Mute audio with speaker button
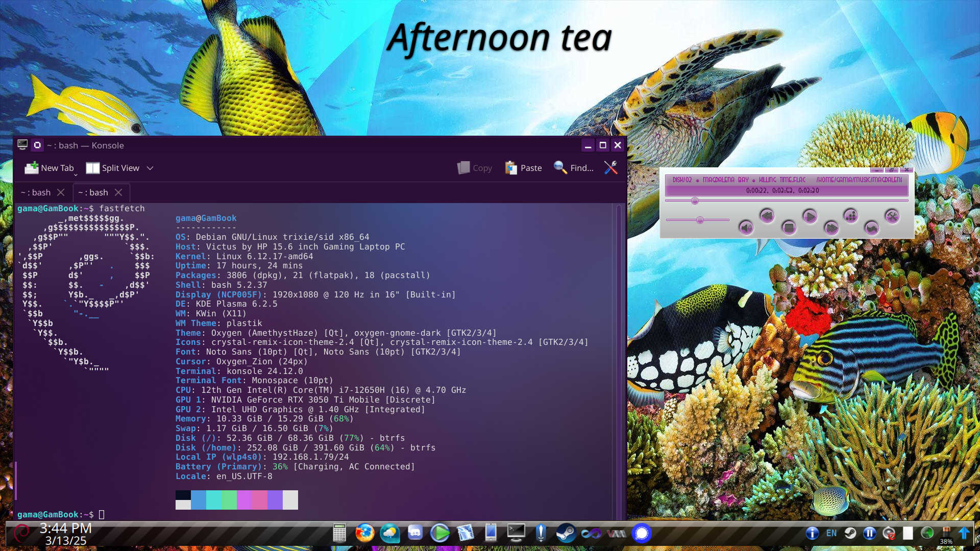 746,227
